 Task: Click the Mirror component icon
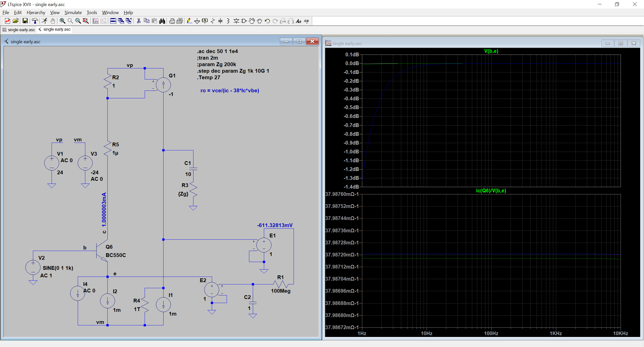coord(291,21)
